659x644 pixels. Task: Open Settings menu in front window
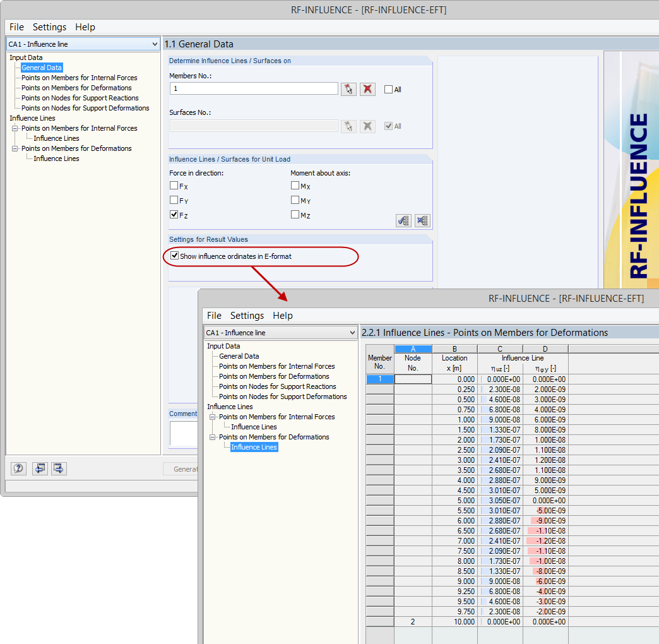tap(247, 315)
